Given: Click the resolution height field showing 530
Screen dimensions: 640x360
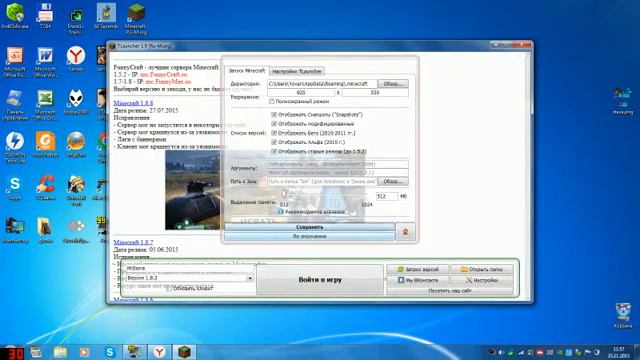Looking at the screenshot, I should [x=375, y=93].
